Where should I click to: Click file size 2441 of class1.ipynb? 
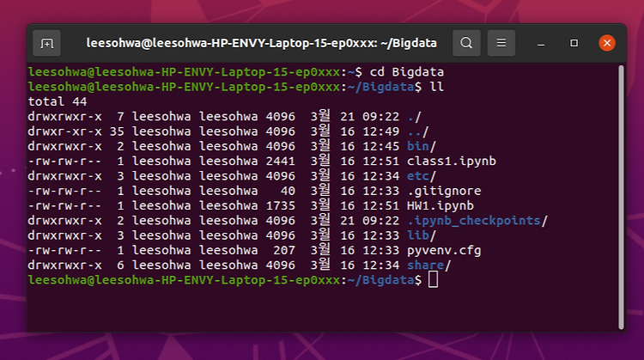click(x=281, y=161)
